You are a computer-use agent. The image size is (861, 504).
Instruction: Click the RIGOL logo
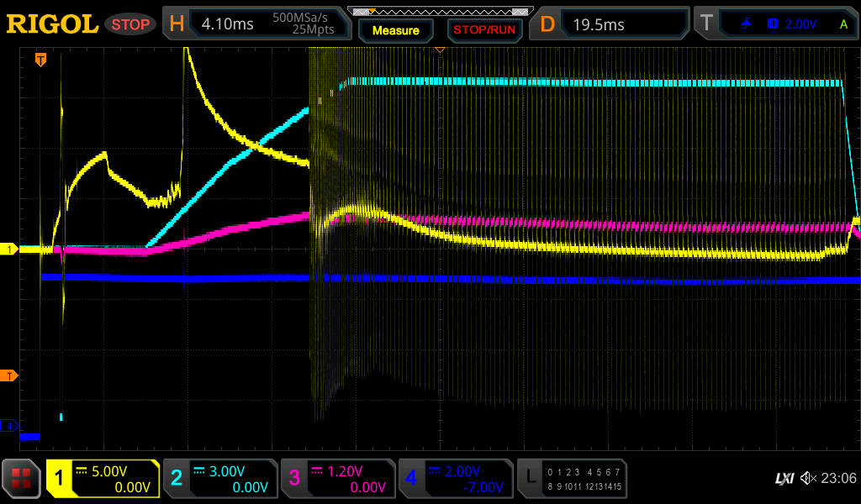click(52, 24)
